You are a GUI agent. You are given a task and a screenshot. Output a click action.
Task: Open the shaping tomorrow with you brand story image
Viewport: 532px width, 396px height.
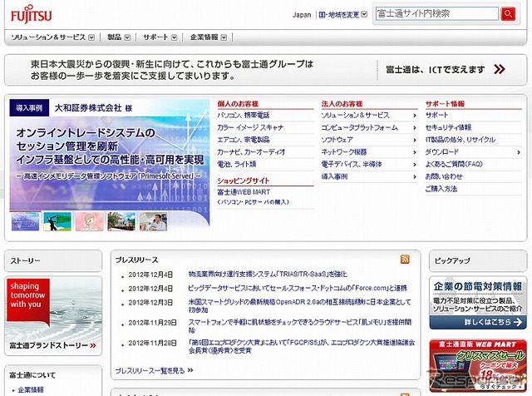tap(53, 309)
